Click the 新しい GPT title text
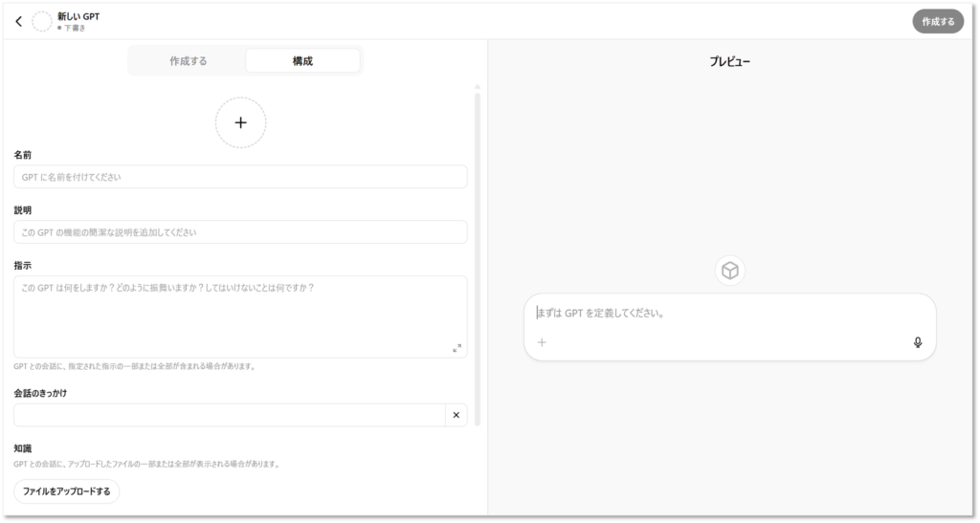The height and width of the screenshot is (523, 980). 78,16
